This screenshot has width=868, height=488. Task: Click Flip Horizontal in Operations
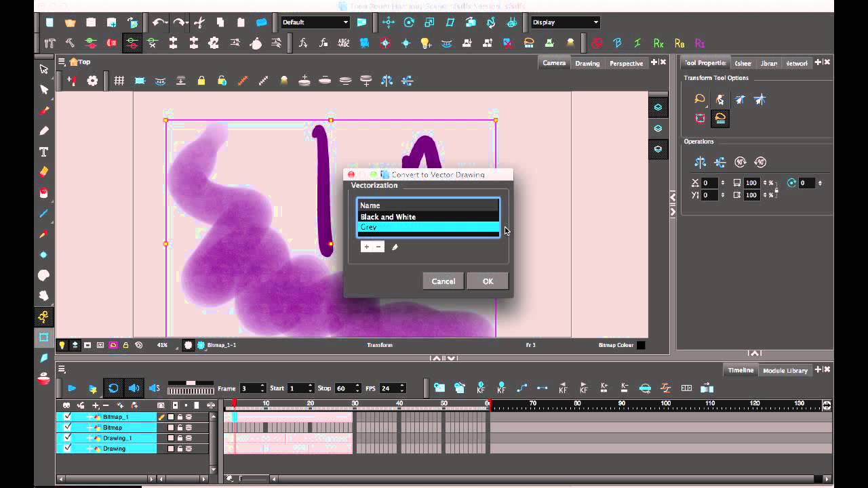click(x=700, y=162)
